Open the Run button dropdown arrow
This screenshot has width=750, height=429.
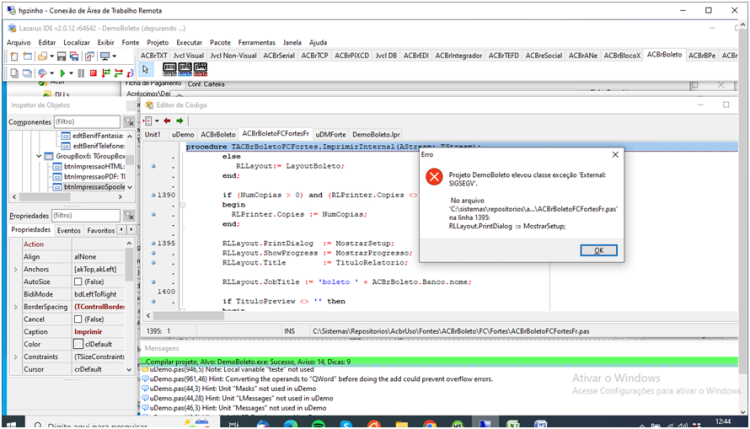tap(71, 73)
